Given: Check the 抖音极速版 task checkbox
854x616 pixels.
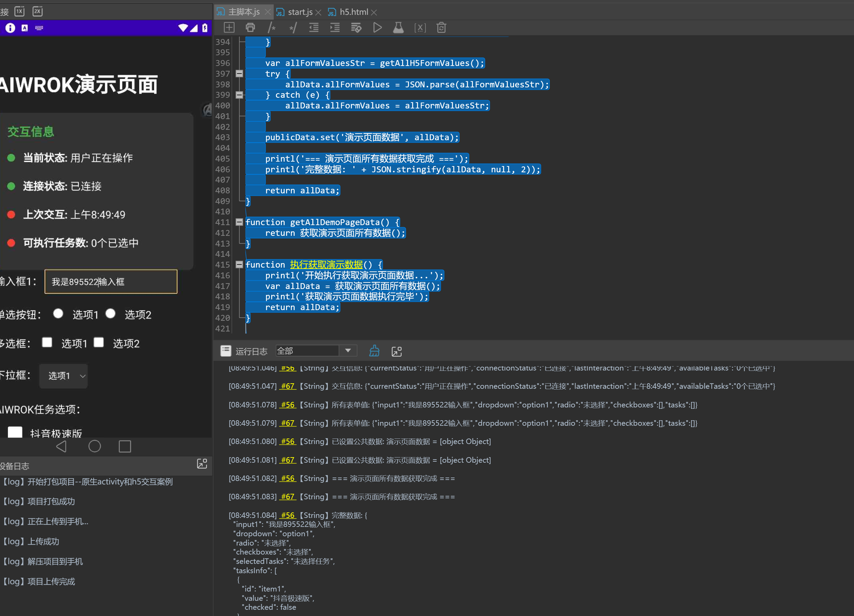Looking at the screenshot, I should pos(15,432).
